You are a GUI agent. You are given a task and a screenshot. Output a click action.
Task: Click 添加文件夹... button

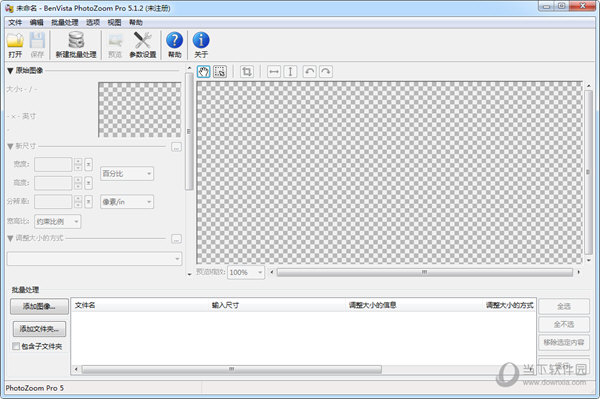[39, 329]
